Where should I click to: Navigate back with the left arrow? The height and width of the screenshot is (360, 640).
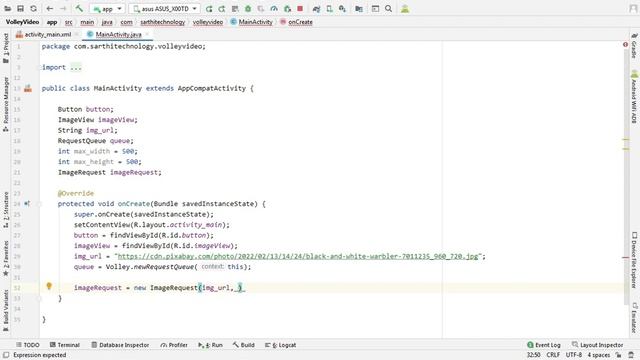pyautogui.click(x=50, y=9)
